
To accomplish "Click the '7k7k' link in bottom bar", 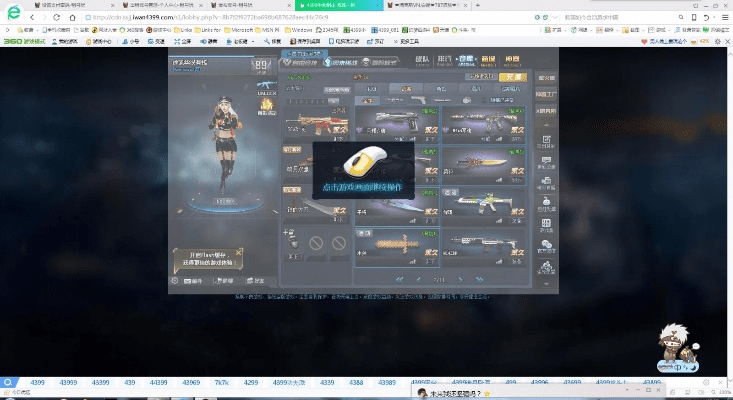I will point(223,382).
